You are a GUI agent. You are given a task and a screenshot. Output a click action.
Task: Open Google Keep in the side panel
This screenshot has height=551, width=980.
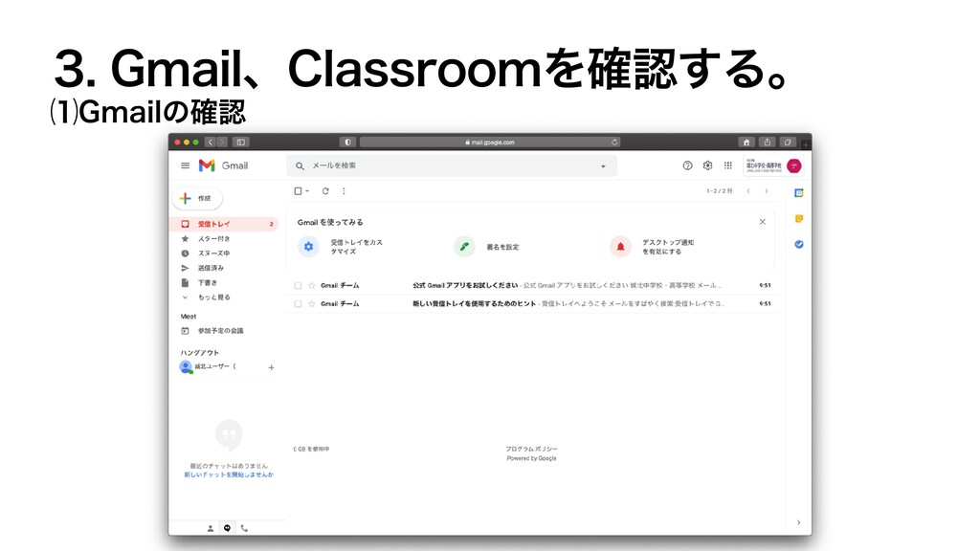[x=799, y=219]
